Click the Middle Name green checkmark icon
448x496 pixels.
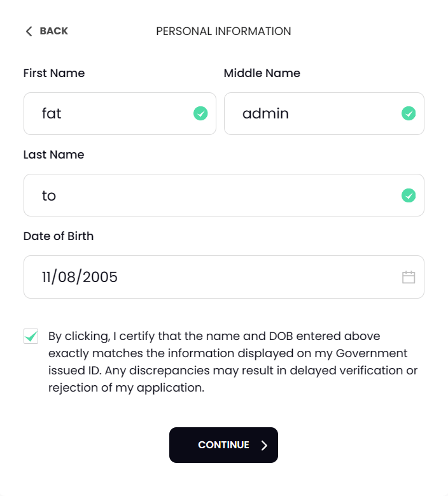(409, 114)
